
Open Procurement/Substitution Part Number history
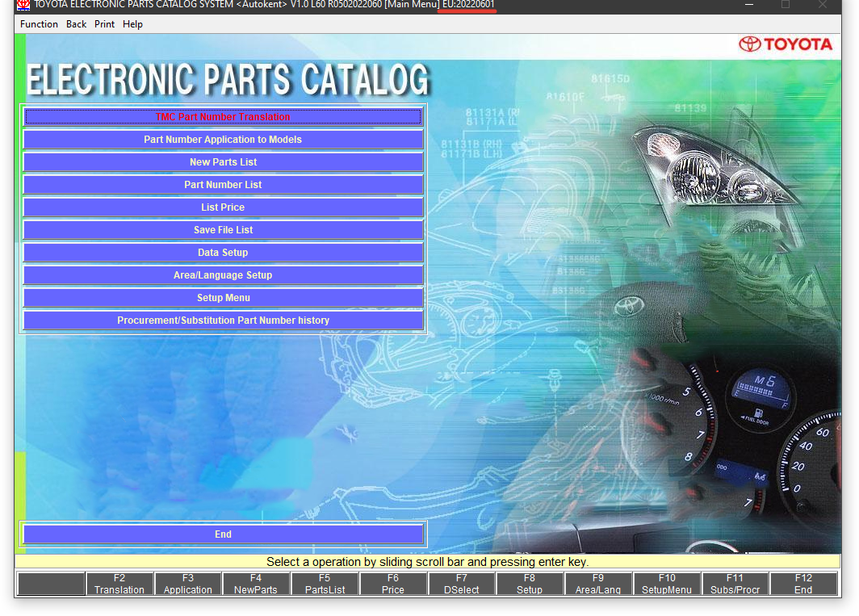223,321
